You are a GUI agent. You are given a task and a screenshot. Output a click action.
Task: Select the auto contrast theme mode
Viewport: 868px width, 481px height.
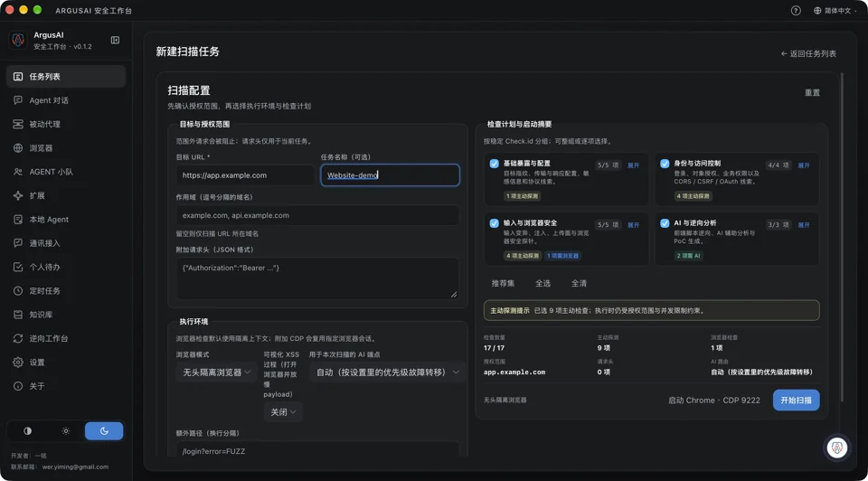[27, 430]
